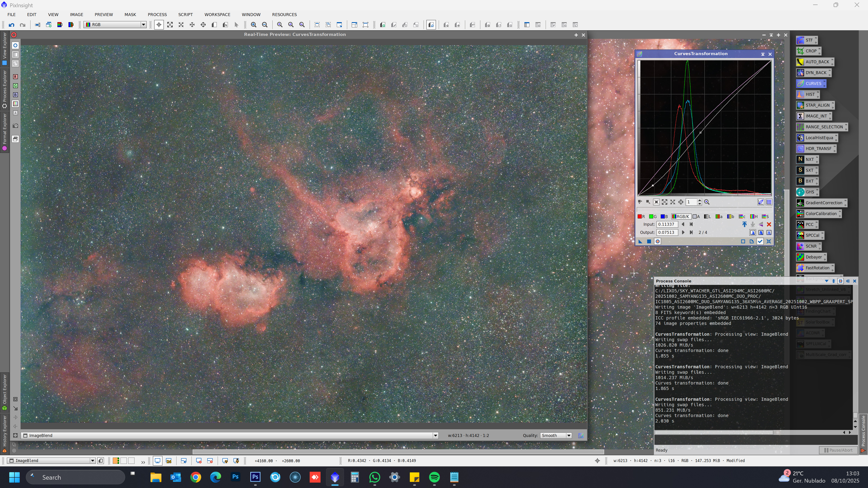Open the SCRIPT menu
The image size is (868, 488).
point(185,14)
